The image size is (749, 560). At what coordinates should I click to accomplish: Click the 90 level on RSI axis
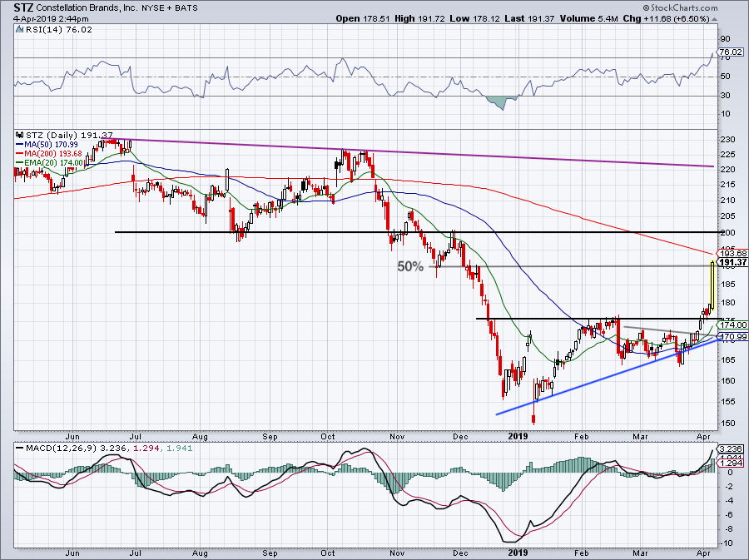click(725, 39)
